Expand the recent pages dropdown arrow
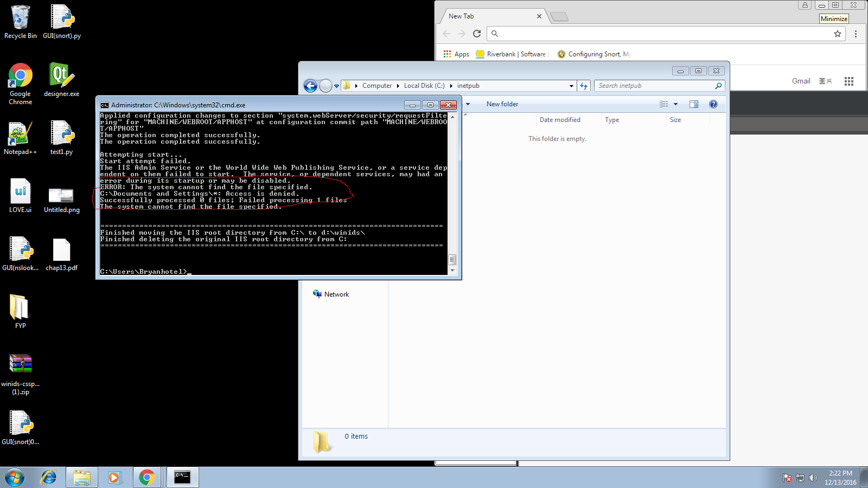 336,86
